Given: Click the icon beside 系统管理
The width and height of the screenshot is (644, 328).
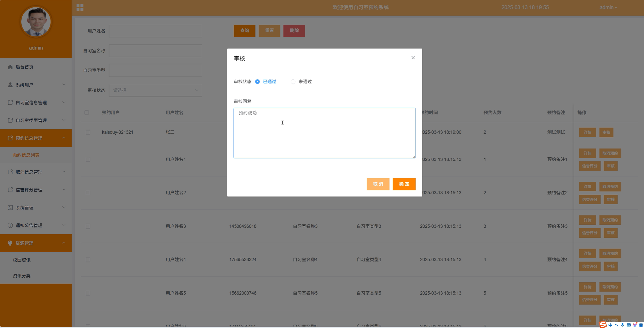Looking at the screenshot, I should pyautogui.click(x=10, y=208).
